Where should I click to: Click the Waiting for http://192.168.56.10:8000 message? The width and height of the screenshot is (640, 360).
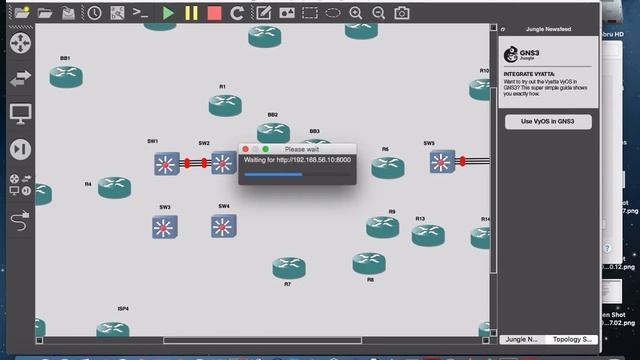pos(297,160)
